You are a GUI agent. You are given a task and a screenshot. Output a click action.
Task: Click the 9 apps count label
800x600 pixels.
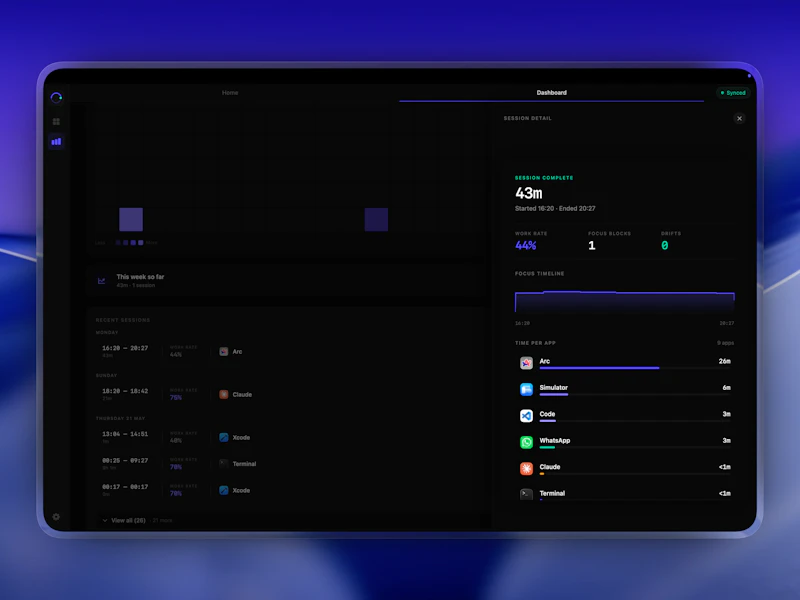tap(726, 343)
